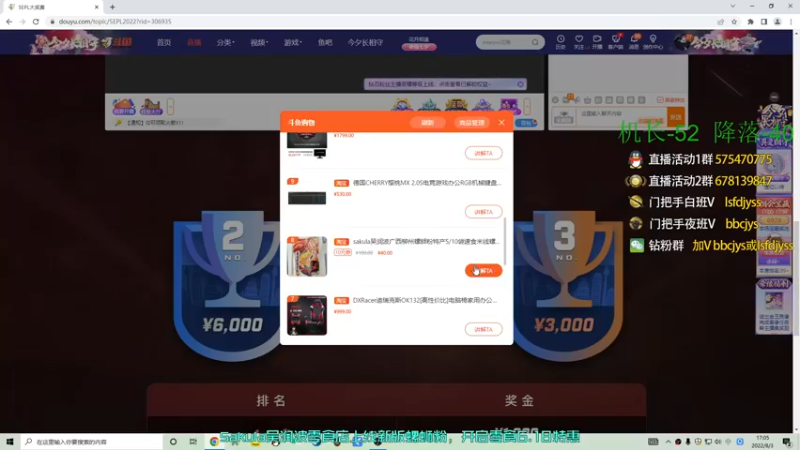This screenshot has width=800, height=450.
Task: Click the browser address bar URL
Action: (115, 21)
